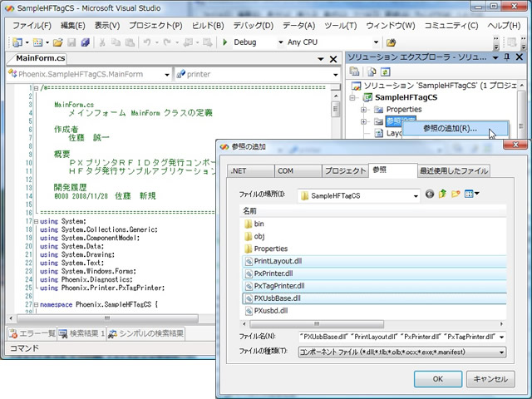The image size is (532, 399).
Task: Select the SampleHFTagCS project node
Action: (x=406, y=98)
